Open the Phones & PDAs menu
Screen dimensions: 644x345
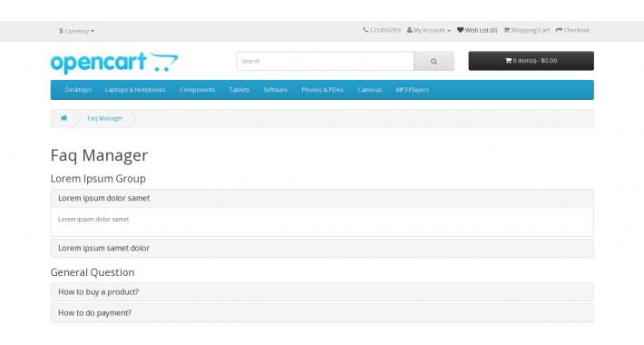(x=322, y=90)
